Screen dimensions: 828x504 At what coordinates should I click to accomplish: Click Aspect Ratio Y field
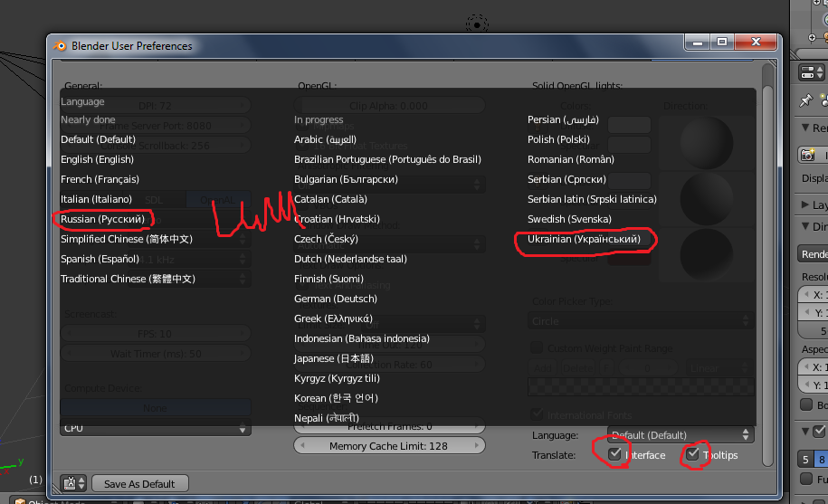click(814, 385)
